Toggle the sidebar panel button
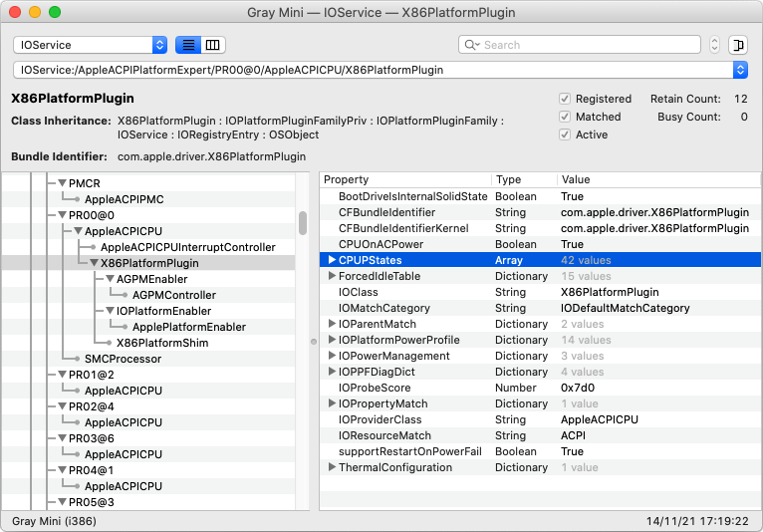The height and width of the screenshot is (532, 763). click(x=738, y=45)
